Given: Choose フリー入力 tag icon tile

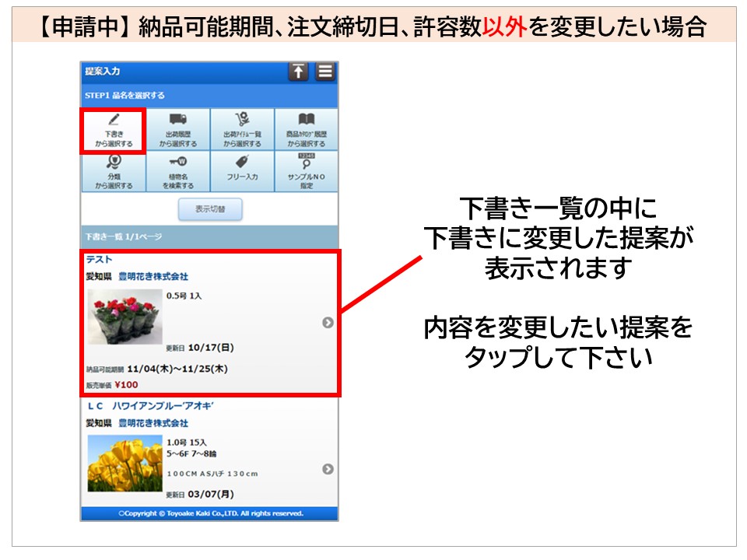Looking at the screenshot, I should (242, 171).
